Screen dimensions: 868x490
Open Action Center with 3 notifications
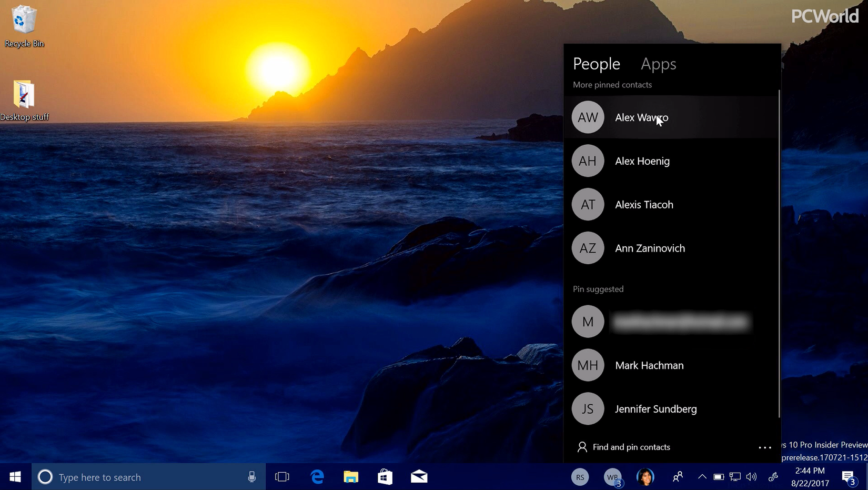pos(849,477)
